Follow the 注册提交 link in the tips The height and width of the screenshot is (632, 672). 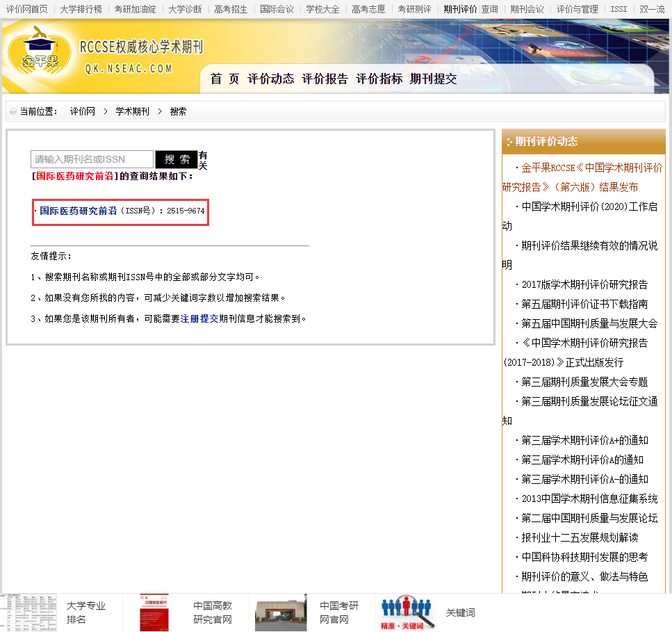199,318
